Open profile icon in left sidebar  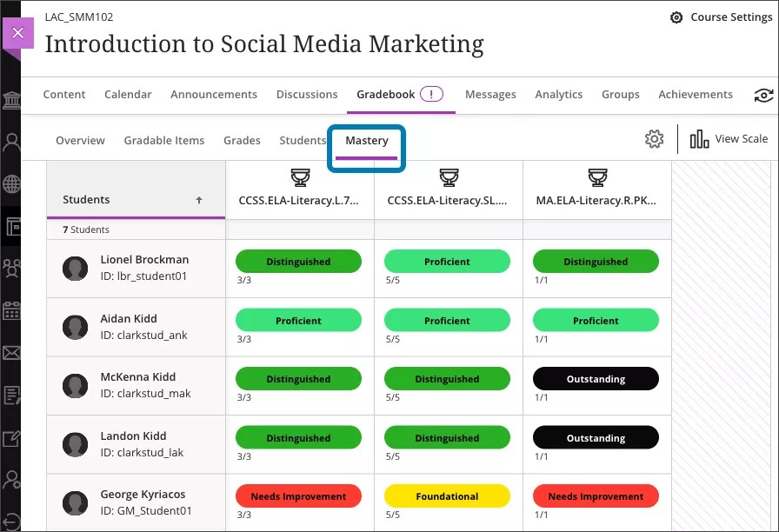(x=11, y=143)
